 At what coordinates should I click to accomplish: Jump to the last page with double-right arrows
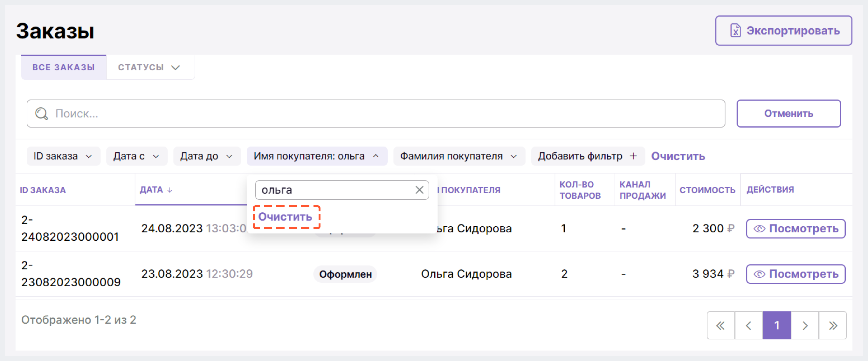coord(833,326)
